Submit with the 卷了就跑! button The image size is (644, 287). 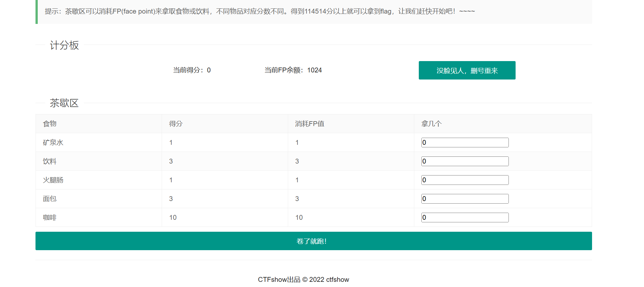(x=314, y=241)
